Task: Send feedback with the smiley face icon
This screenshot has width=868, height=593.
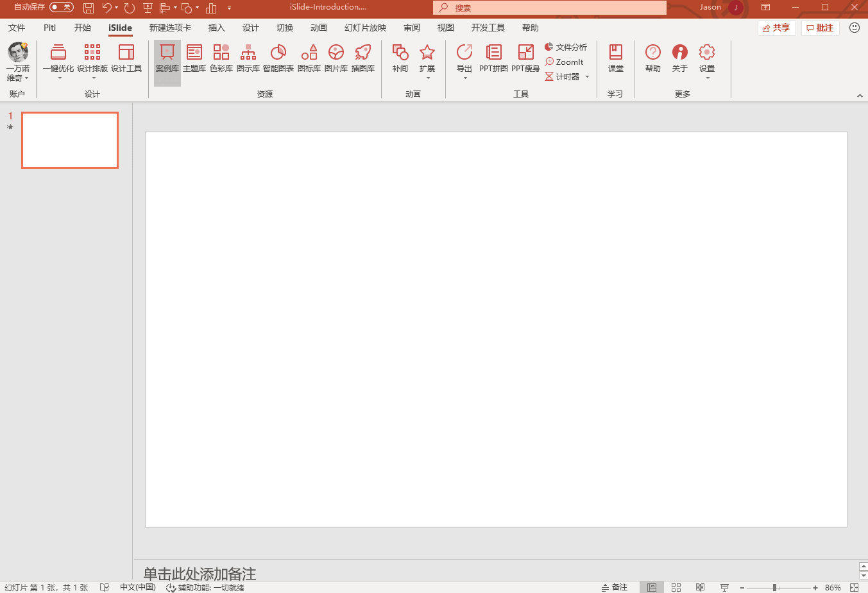Action: coord(855,28)
